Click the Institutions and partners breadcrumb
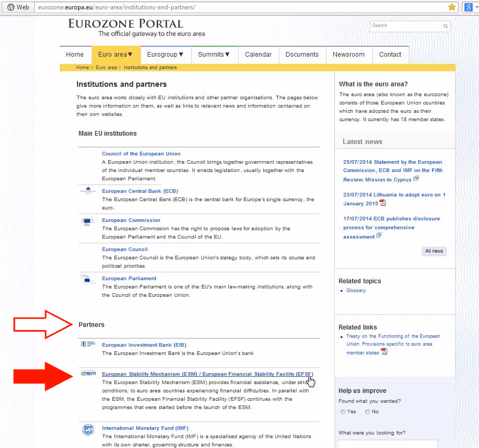 click(150, 68)
